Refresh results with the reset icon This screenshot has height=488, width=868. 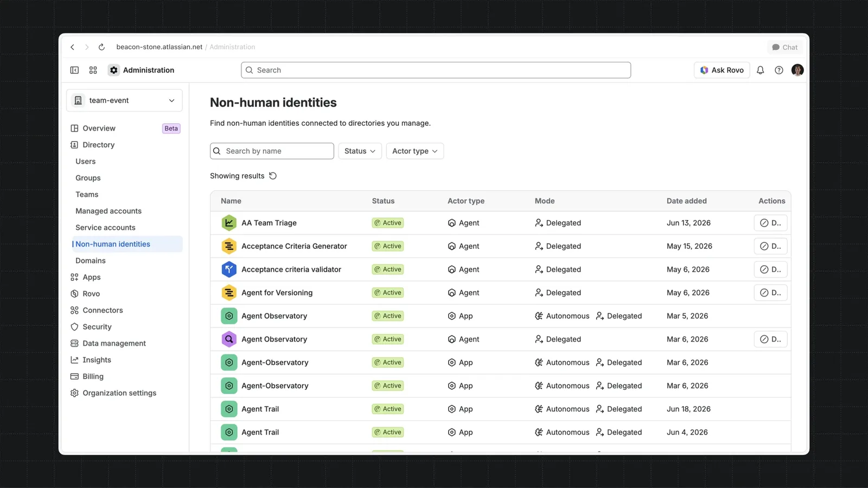coord(273,176)
